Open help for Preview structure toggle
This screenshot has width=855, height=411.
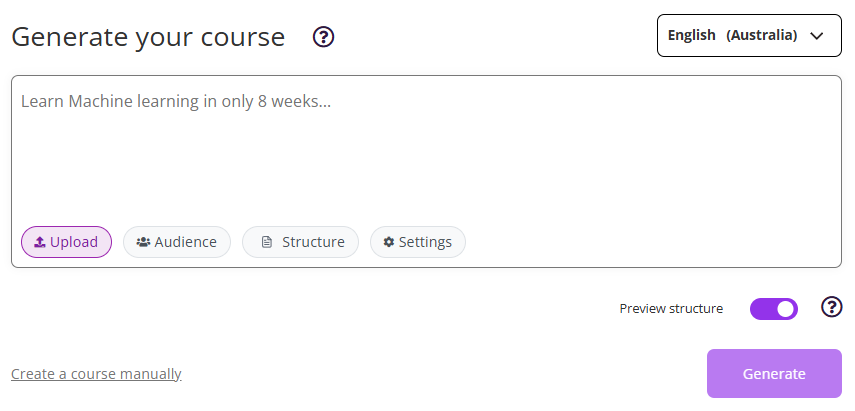[831, 307]
